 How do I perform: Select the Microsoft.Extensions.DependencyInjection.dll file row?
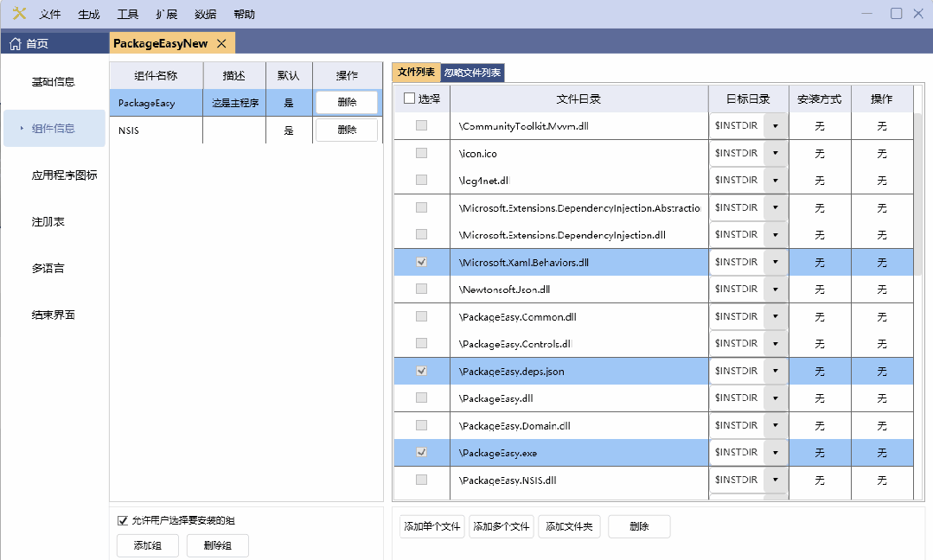(x=654, y=235)
